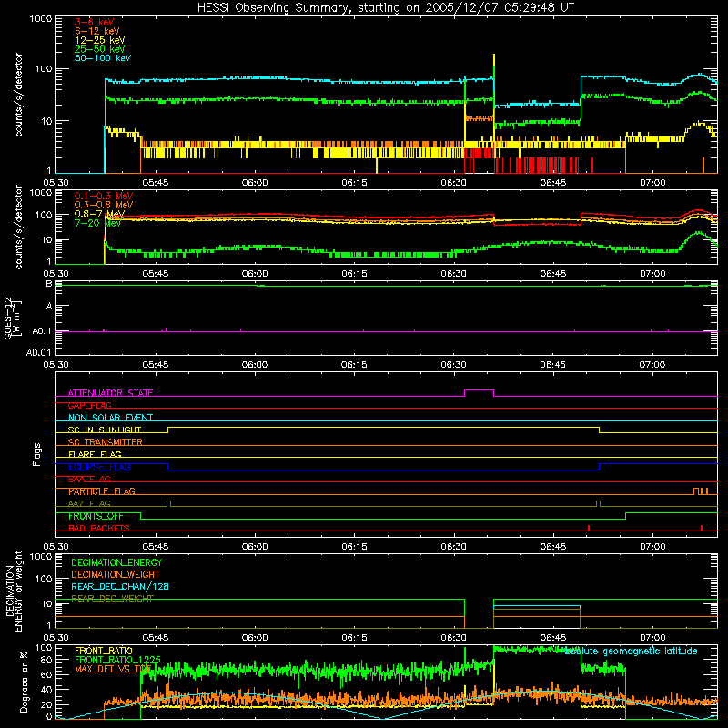Click the 07:00 tick label under the GOES-12 panel

coord(652,365)
